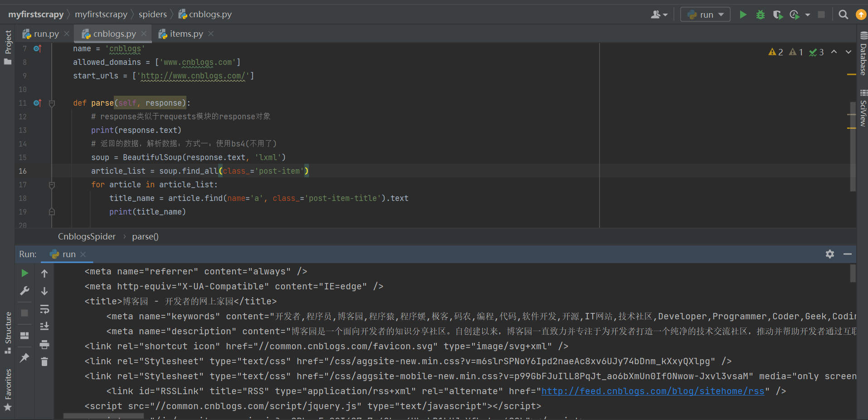Click the Run console horizontal scrollbar
The height and width of the screenshot is (420, 868).
pos(103,416)
